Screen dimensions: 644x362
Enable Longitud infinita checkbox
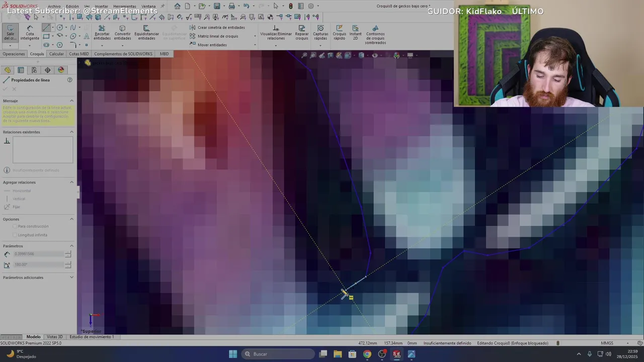[15, 235]
